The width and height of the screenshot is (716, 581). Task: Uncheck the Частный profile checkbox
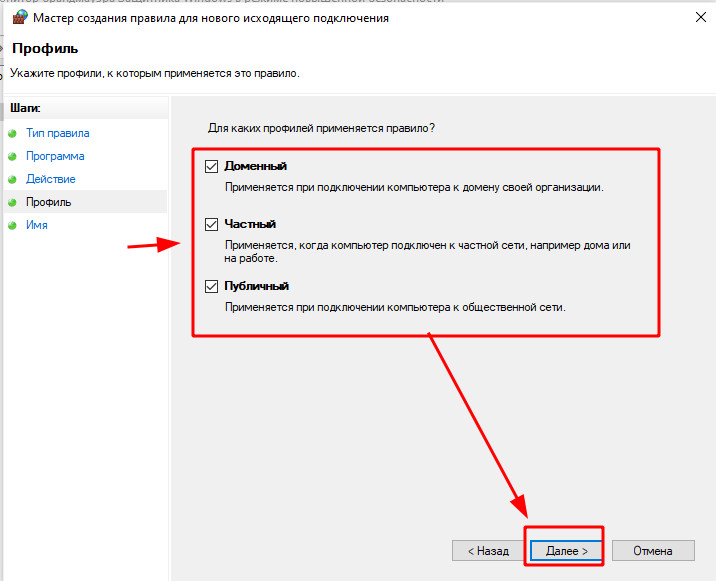211,225
